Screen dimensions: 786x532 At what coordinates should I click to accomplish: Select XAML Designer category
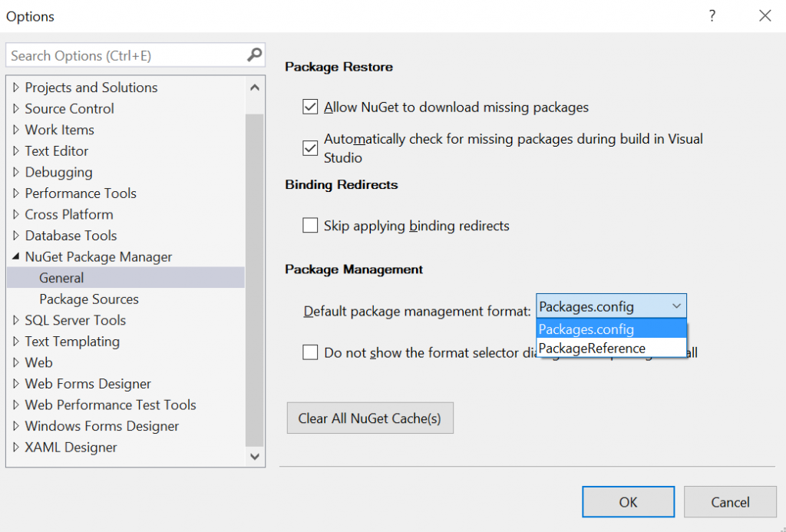coord(71,447)
